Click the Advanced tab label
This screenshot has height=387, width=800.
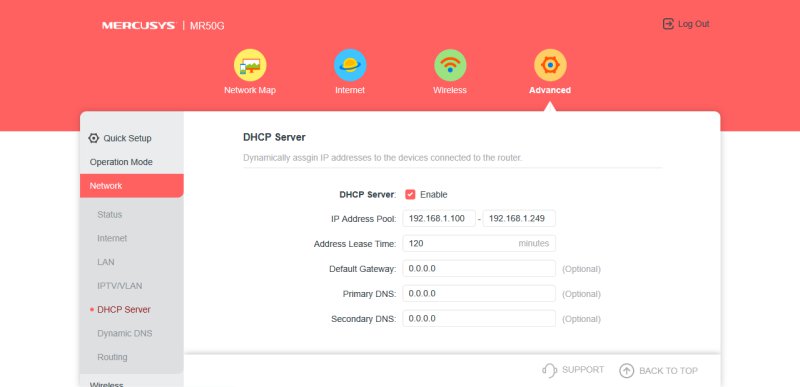point(550,90)
